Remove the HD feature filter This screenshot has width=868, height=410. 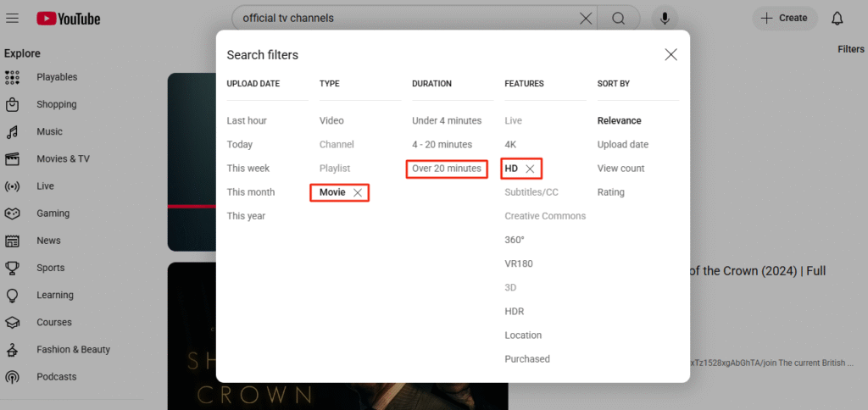[530, 169]
